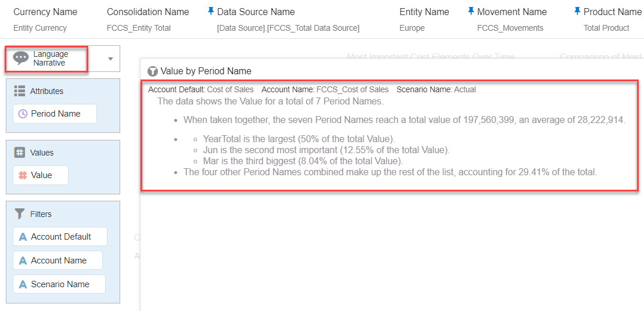Click the Language Narrative speech bubble icon

(21, 58)
